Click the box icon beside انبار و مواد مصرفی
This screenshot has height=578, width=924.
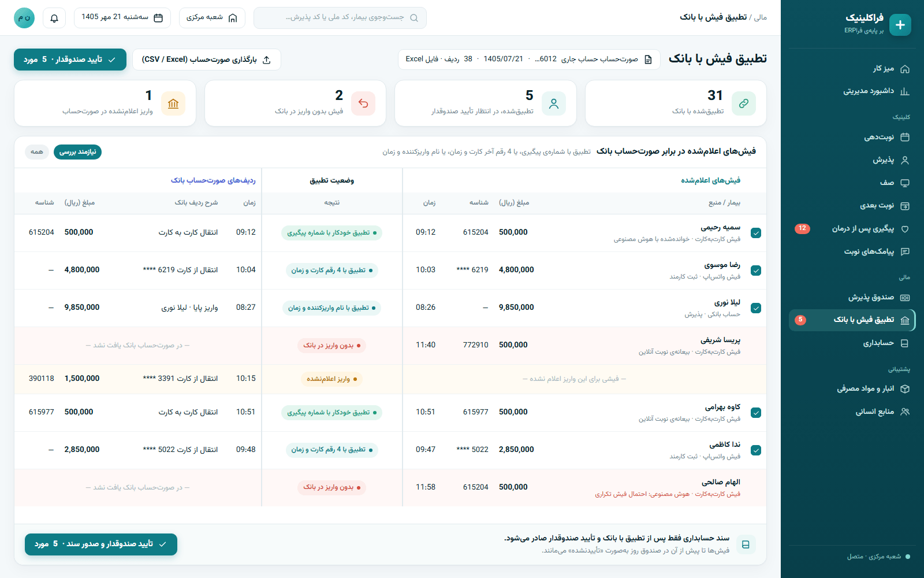905,389
